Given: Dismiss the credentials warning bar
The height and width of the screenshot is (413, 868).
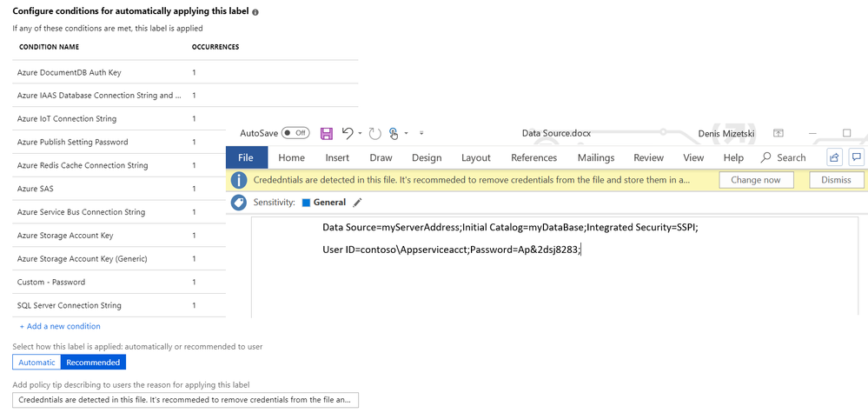Looking at the screenshot, I should coord(837,180).
